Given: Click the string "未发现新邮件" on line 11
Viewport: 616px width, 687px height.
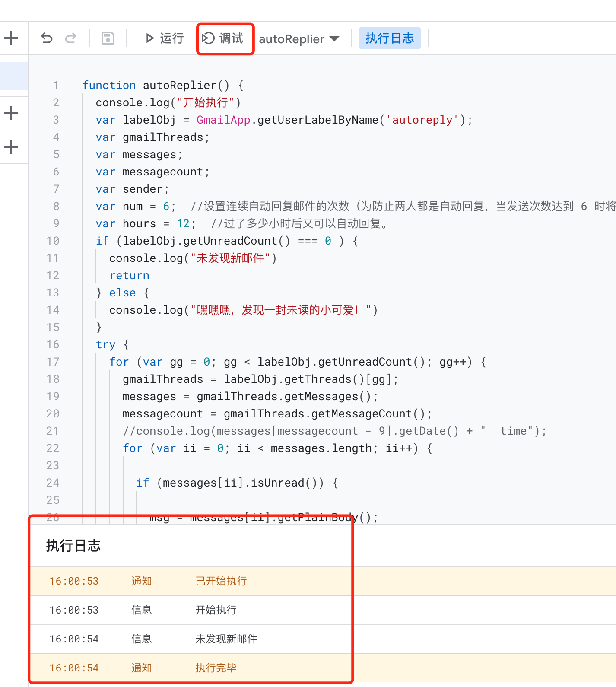Looking at the screenshot, I should click(x=230, y=258).
